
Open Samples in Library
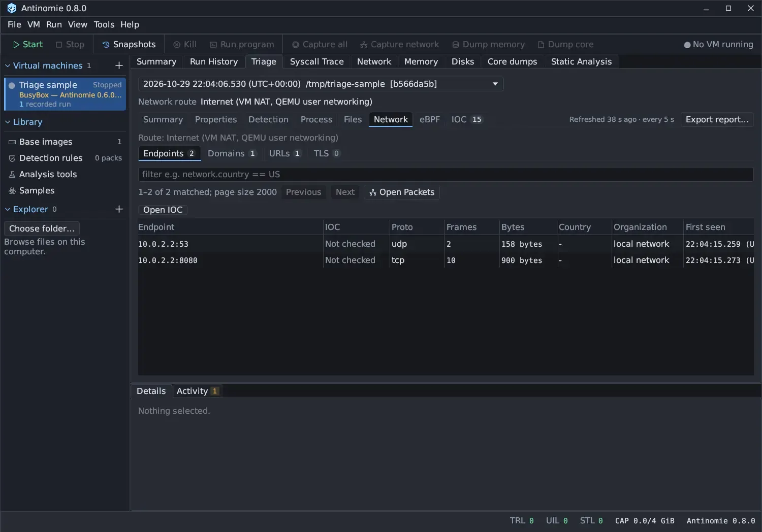tap(65, 190)
